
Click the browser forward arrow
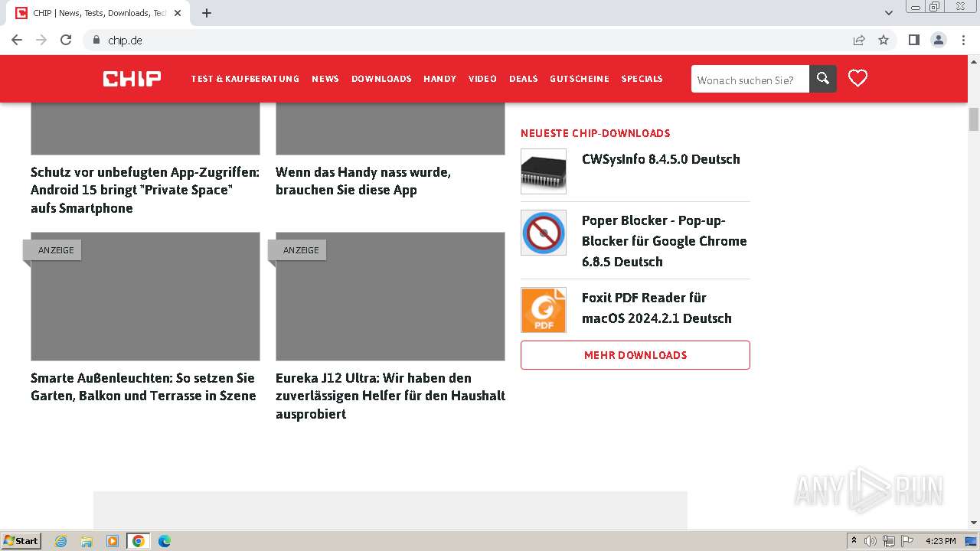click(x=41, y=40)
